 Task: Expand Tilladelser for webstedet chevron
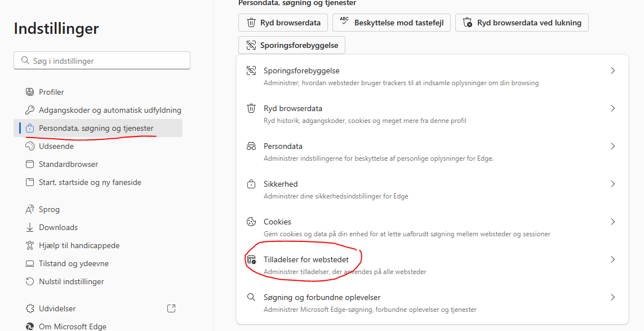[612, 259]
